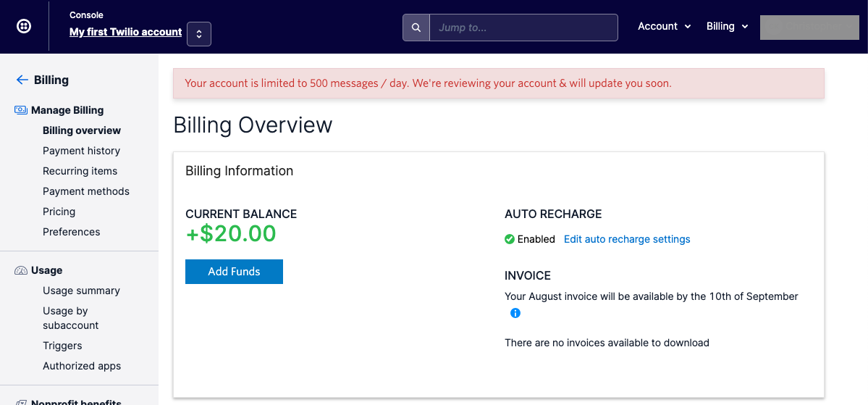The height and width of the screenshot is (405, 868).
Task: Open Triggers in sidebar
Action: coord(62,346)
